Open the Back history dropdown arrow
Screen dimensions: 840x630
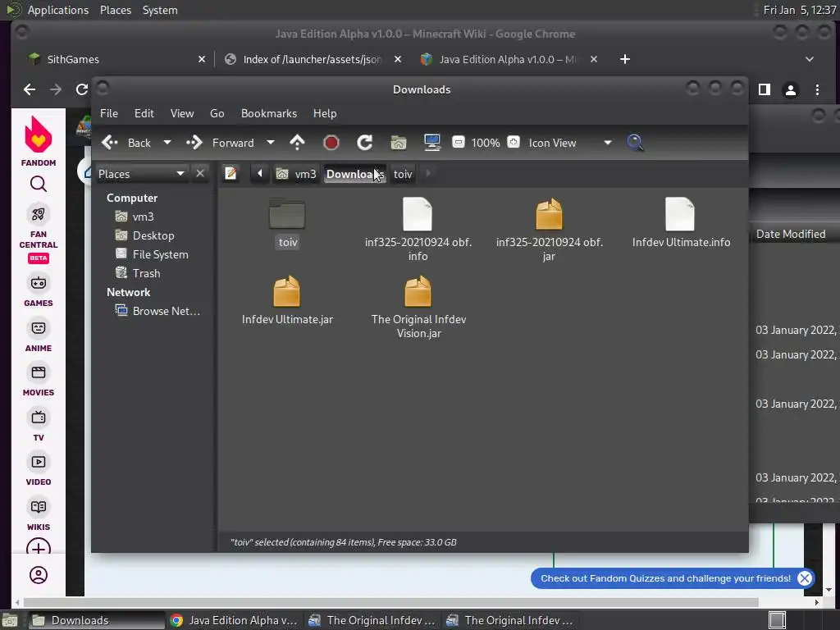coord(167,143)
